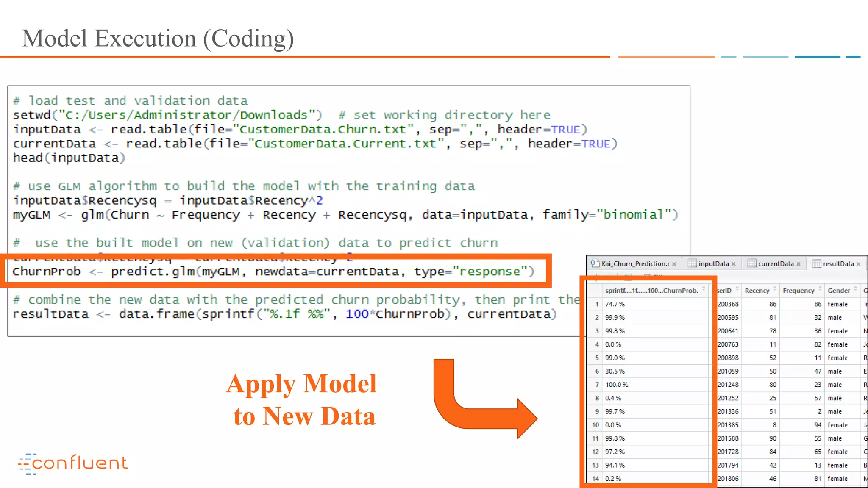This screenshot has width=868, height=488.
Task: Switch to the currentData tab
Action: (x=776, y=263)
